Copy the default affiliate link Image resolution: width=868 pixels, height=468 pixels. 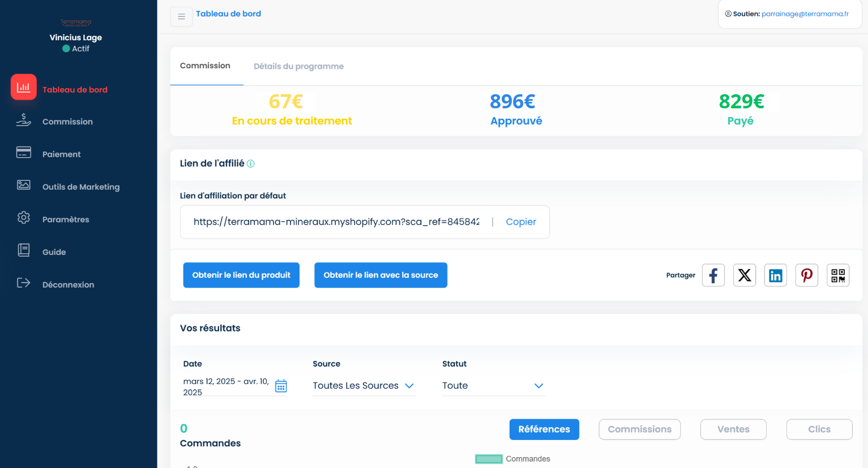click(x=521, y=222)
